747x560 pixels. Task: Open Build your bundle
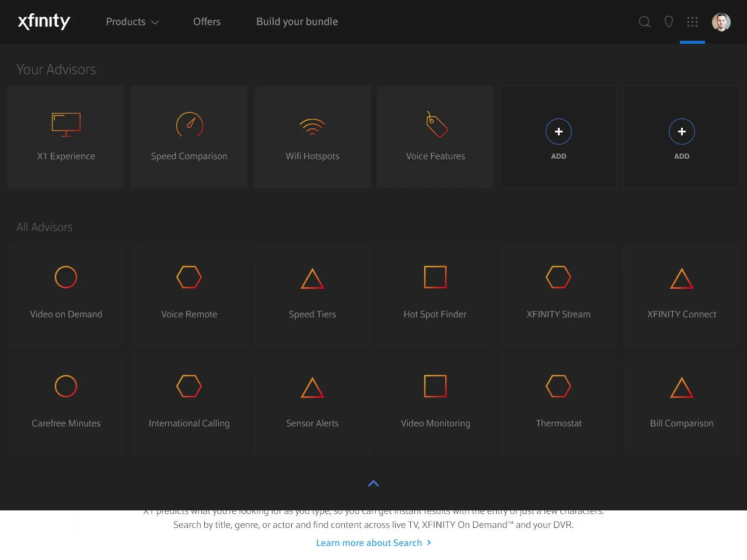[x=297, y=22]
